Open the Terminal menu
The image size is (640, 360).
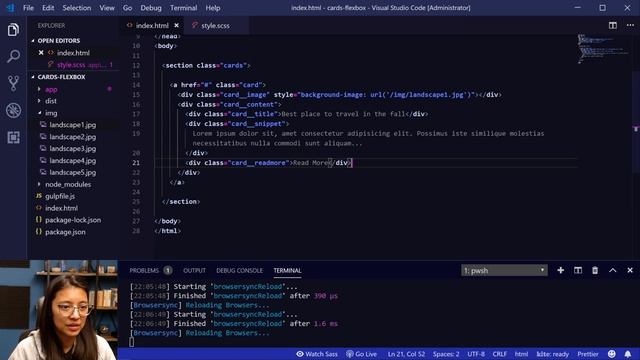coord(184,8)
